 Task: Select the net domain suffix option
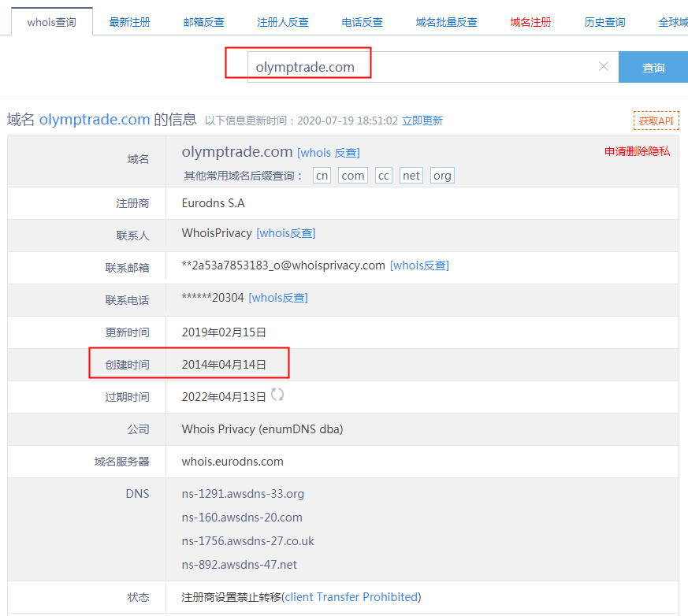pyautogui.click(x=411, y=176)
